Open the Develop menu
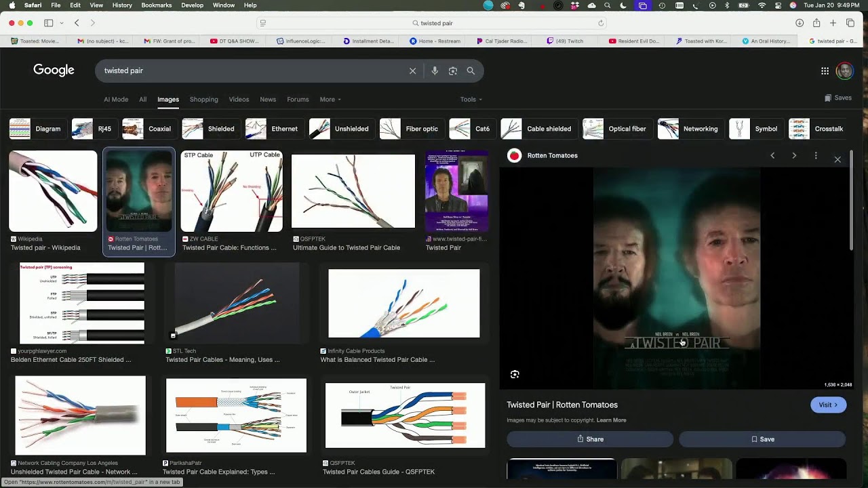This screenshot has height=488, width=868. [x=192, y=5]
